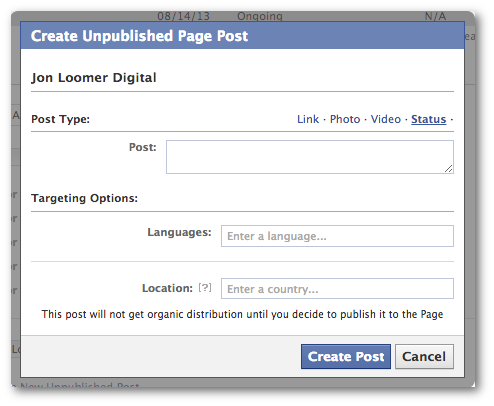Select the Video post type
The image size is (494, 406).
[x=386, y=119]
